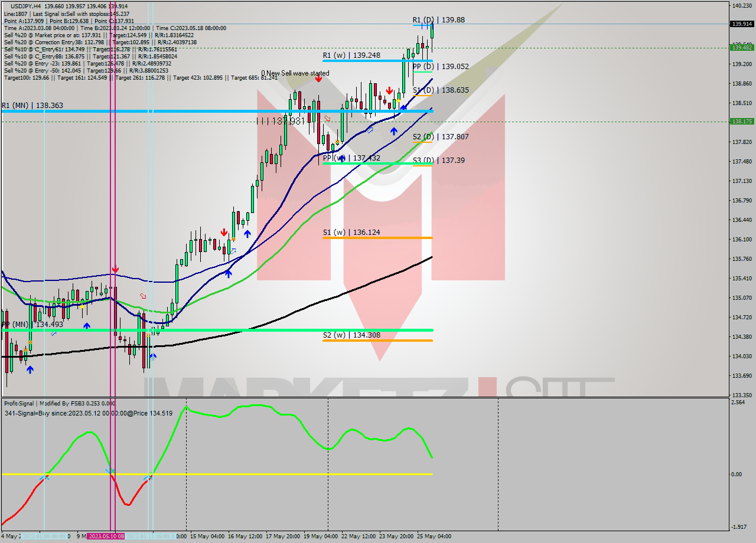Select the 'S1 (D) | 138.635' pivot label

pos(441,90)
